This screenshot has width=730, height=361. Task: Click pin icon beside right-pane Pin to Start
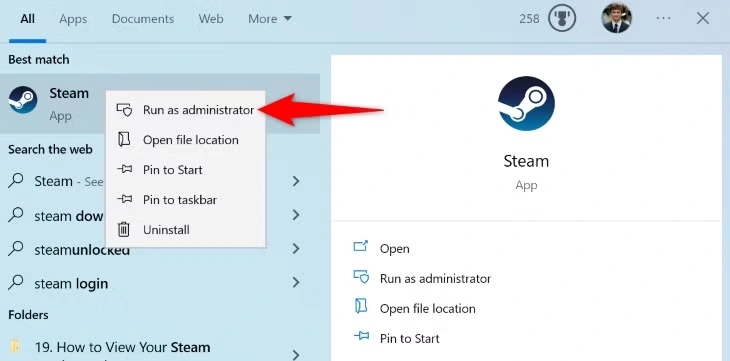pos(361,337)
